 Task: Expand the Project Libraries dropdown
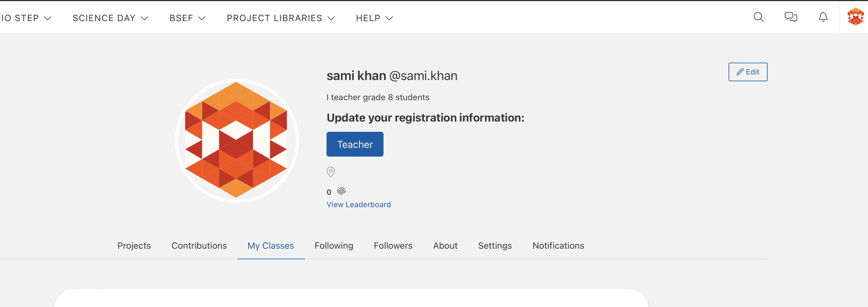[x=281, y=18]
